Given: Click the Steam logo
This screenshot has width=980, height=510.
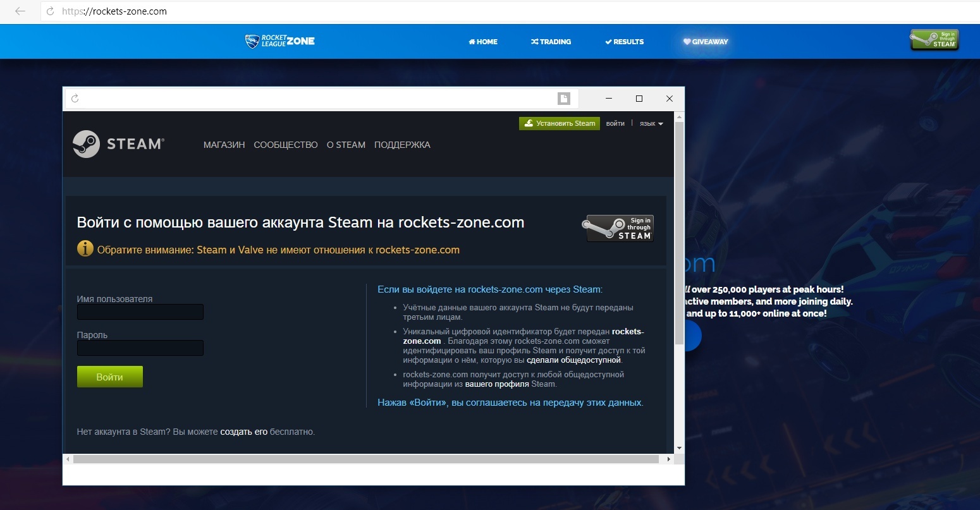Looking at the screenshot, I should coord(118,144).
